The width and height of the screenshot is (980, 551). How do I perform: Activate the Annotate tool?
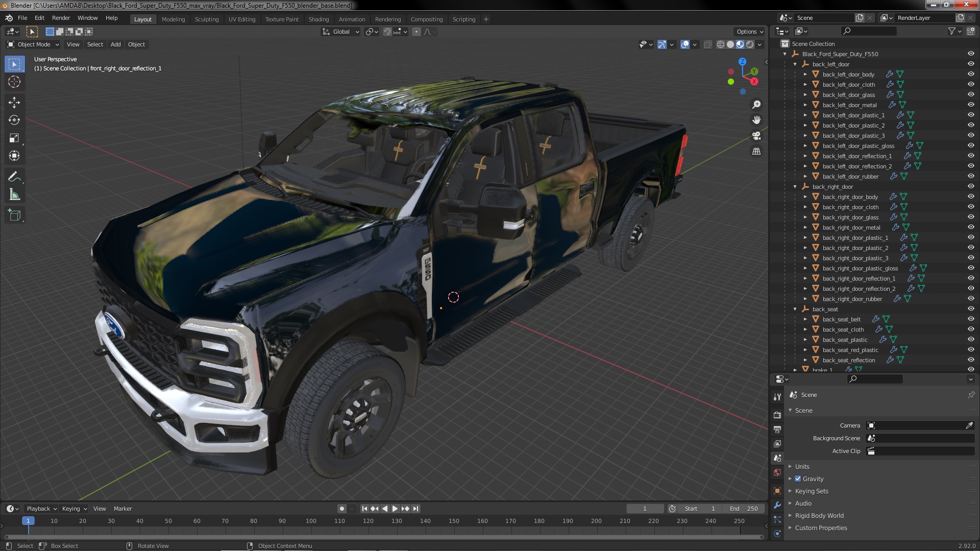click(14, 177)
